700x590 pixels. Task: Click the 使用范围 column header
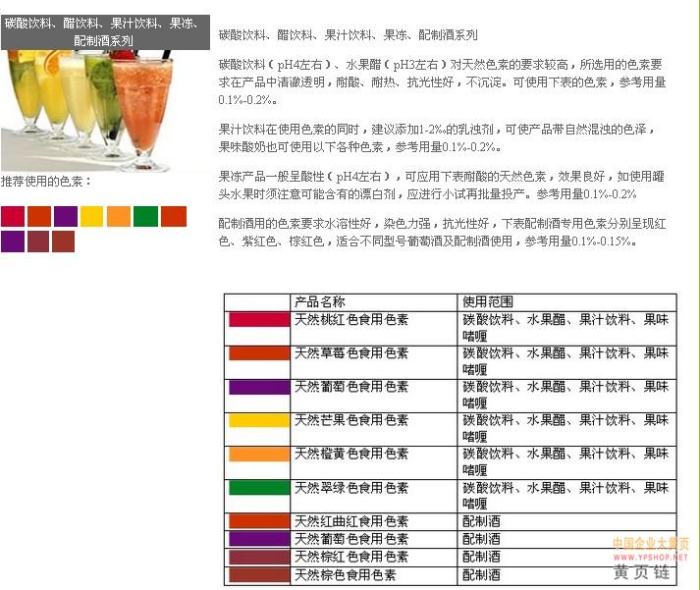488,301
